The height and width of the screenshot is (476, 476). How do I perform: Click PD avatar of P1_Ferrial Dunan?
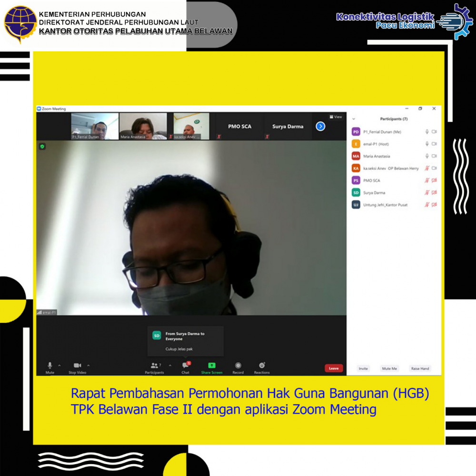[x=356, y=132]
